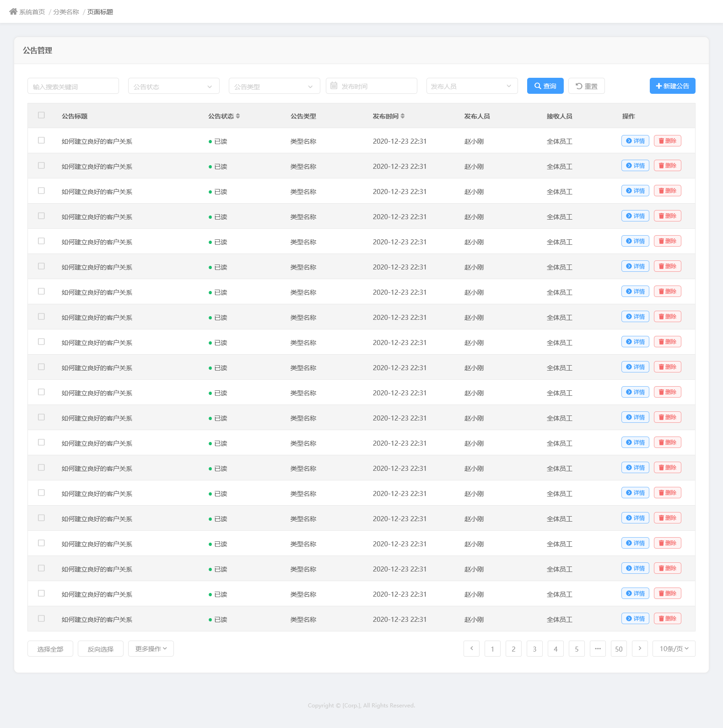This screenshot has height=728, width=723.
Task: Go to page 3
Action: click(535, 649)
